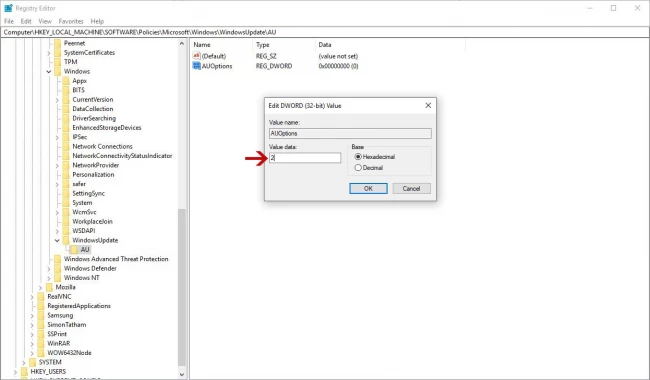Open the Favorites menu

71,21
